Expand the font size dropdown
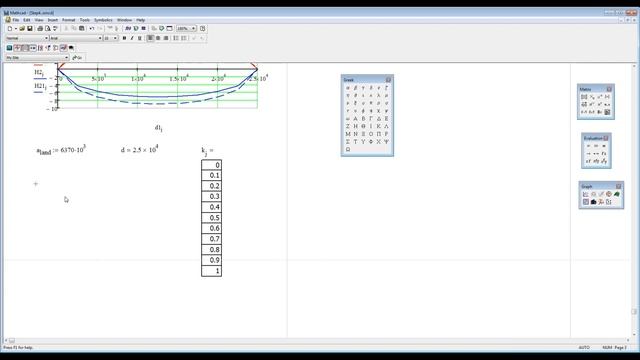The width and height of the screenshot is (640, 360). (x=115, y=38)
